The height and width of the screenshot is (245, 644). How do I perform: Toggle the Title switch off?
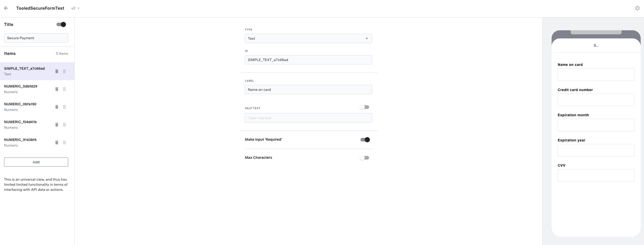tap(61, 24)
